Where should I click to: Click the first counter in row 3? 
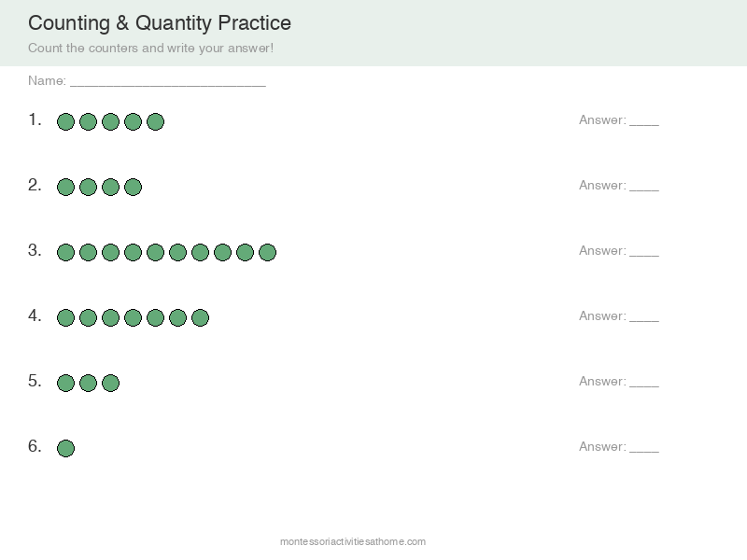coord(65,252)
